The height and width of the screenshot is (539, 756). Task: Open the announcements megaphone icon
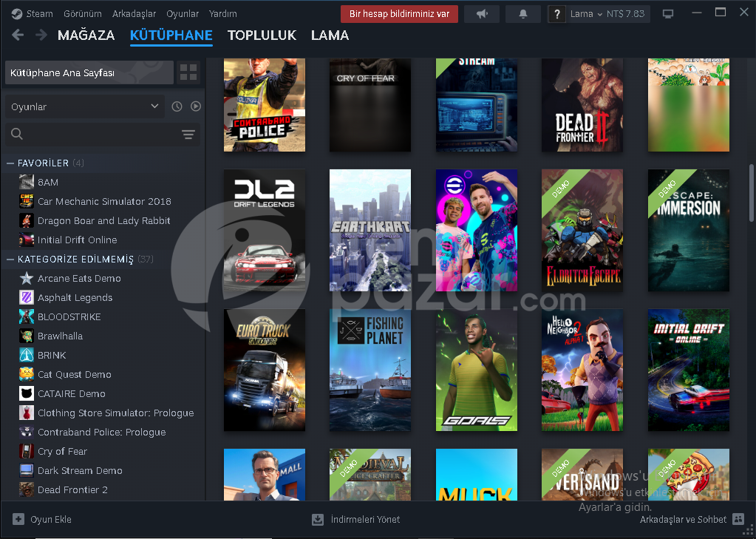tap(482, 14)
